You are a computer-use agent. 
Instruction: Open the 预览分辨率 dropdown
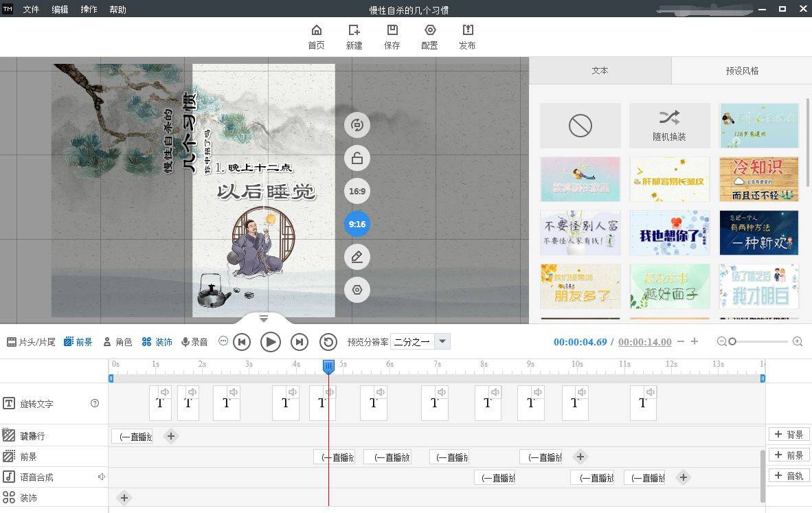pos(442,341)
